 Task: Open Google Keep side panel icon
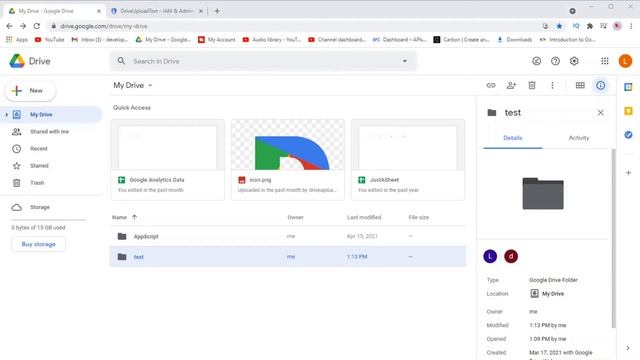coord(628,111)
